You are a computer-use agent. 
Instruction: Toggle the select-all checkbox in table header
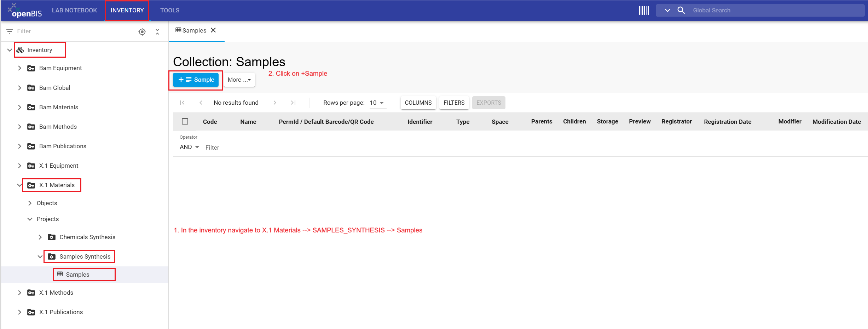pyautogui.click(x=185, y=121)
